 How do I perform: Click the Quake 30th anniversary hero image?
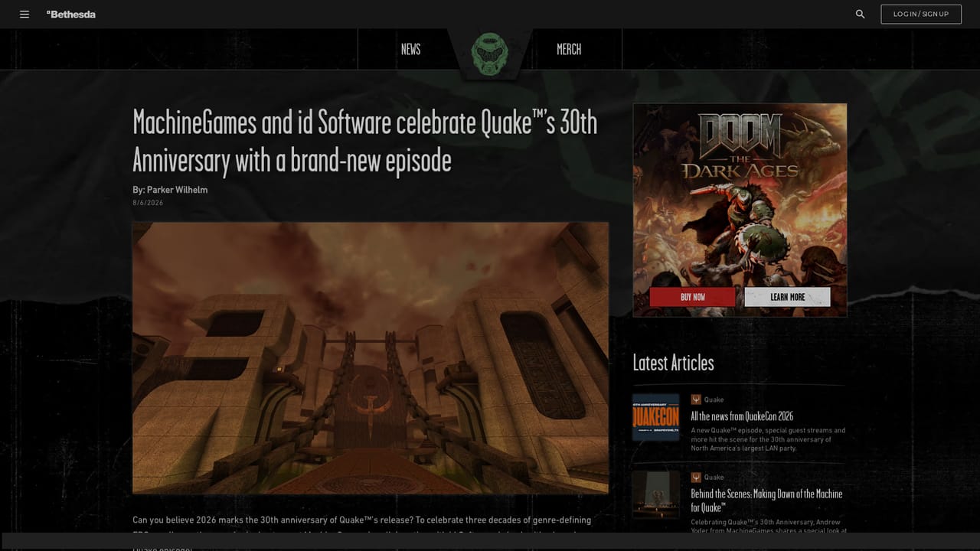371,358
